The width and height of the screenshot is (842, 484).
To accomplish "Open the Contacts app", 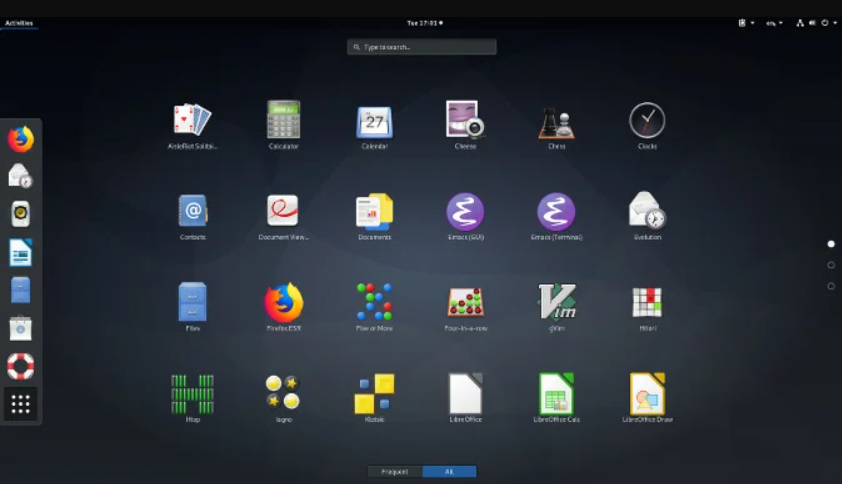I will coord(192,216).
